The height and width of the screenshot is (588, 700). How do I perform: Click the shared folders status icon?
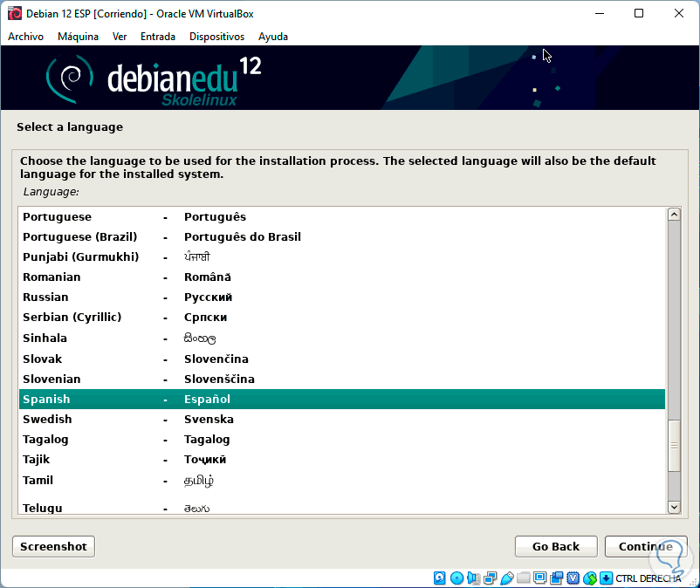(523, 578)
